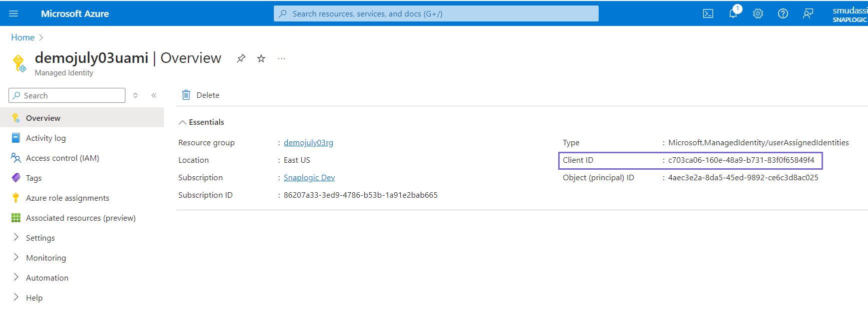
Task: Click the Delete button
Action: pyautogui.click(x=201, y=95)
